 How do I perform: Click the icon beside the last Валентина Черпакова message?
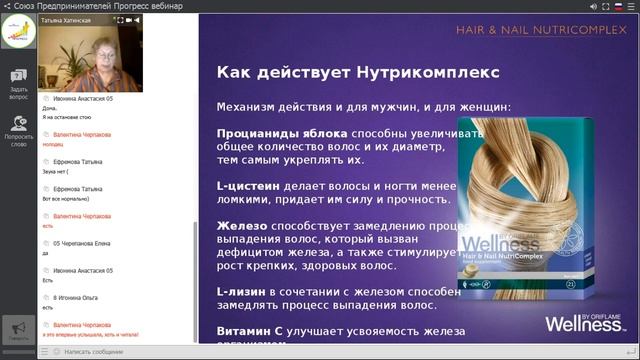click(x=46, y=325)
